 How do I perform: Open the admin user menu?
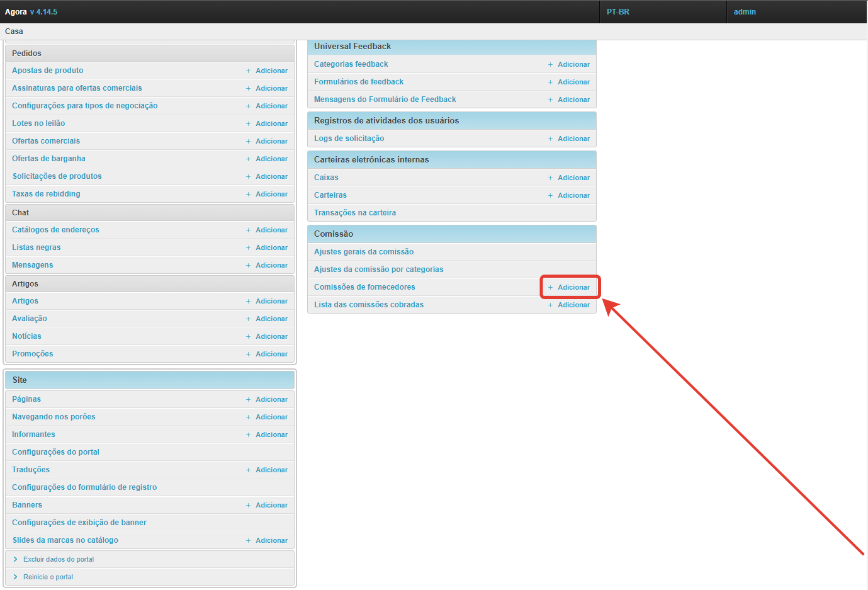coord(744,12)
